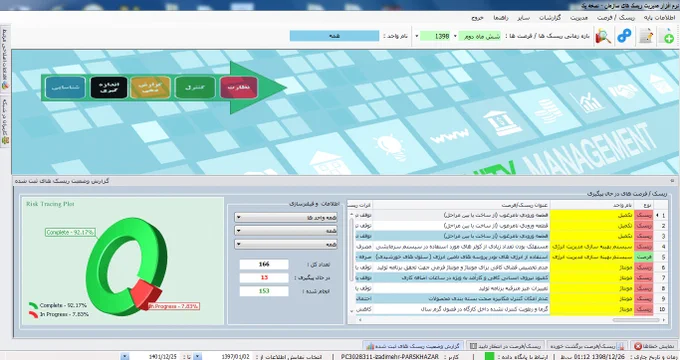Click the red In Progress legend entry
680x360 pixels.
(59, 314)
